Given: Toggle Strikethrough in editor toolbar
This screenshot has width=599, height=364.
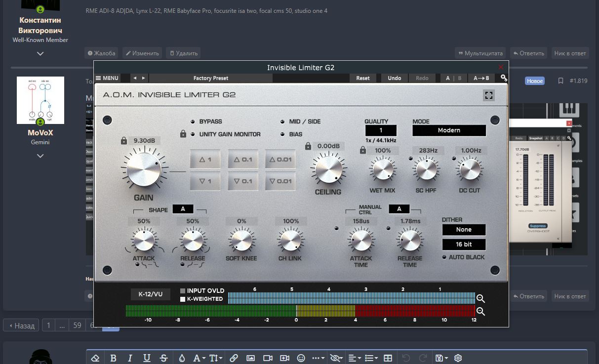Looking at the screenshot, I should (x=163, y=358).
